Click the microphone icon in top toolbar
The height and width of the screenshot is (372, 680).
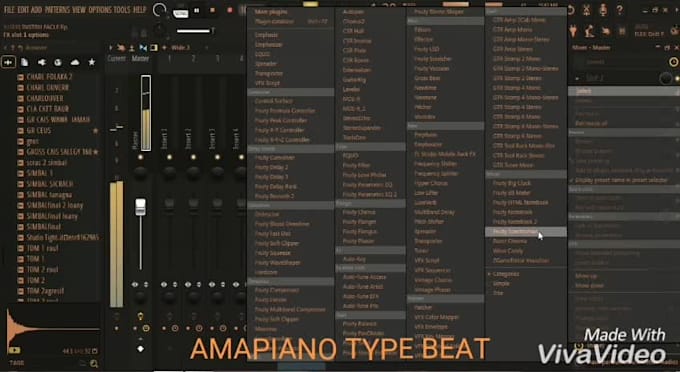pos(603,10)
